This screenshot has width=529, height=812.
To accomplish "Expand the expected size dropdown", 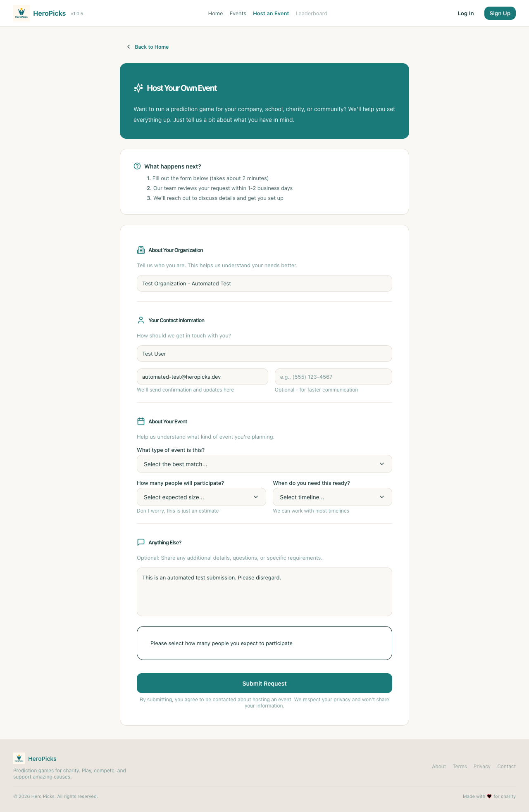I will 201,497.
